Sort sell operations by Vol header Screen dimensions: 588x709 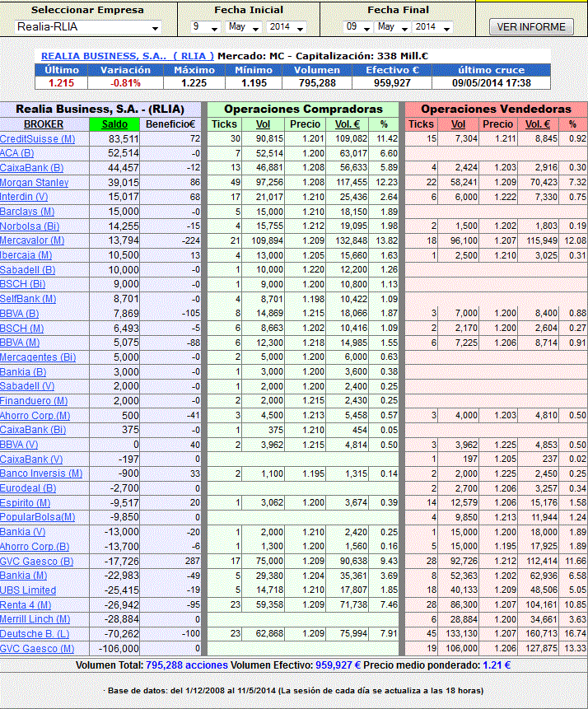[458, 124]
